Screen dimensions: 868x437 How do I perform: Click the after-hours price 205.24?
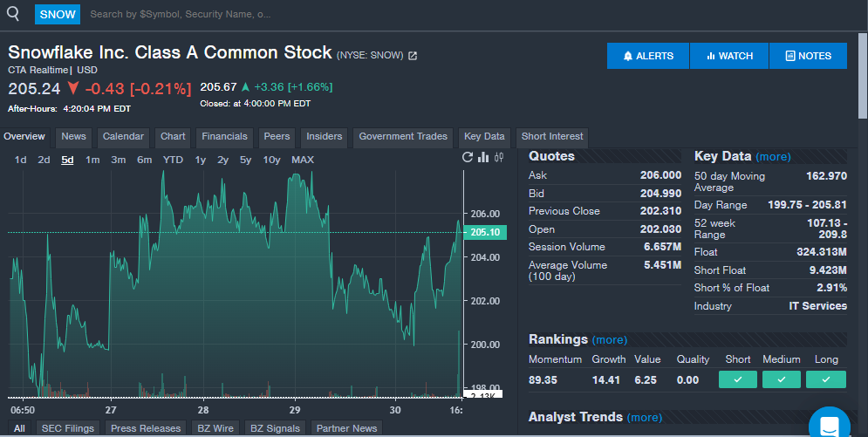coord(34,88)
